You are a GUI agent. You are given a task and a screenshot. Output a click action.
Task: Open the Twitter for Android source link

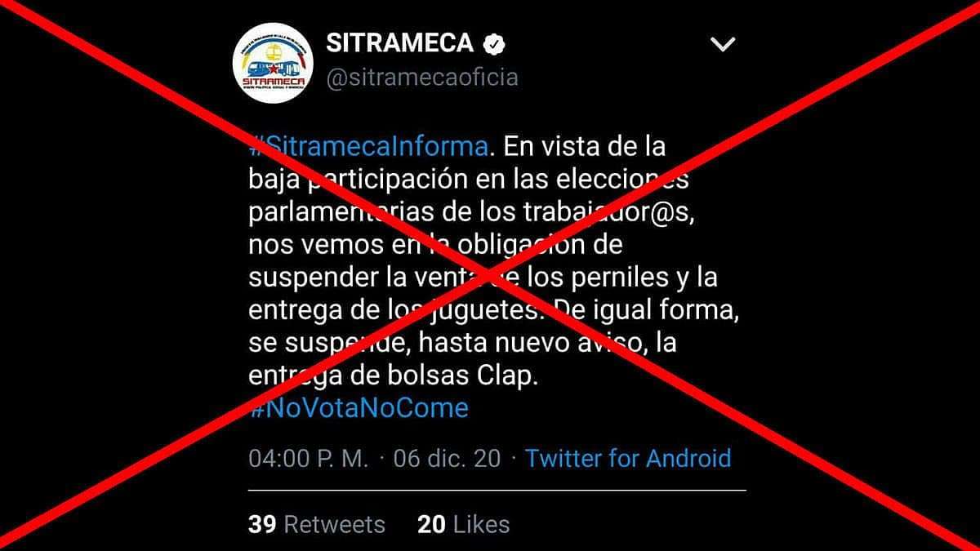(x=628, y=458)
